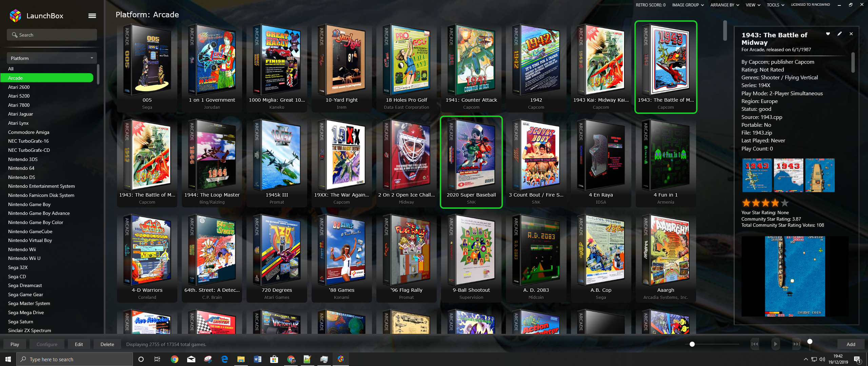The image size is (868, 366).
Task: Select the Aaargh game box
Action: pos(666,257)
